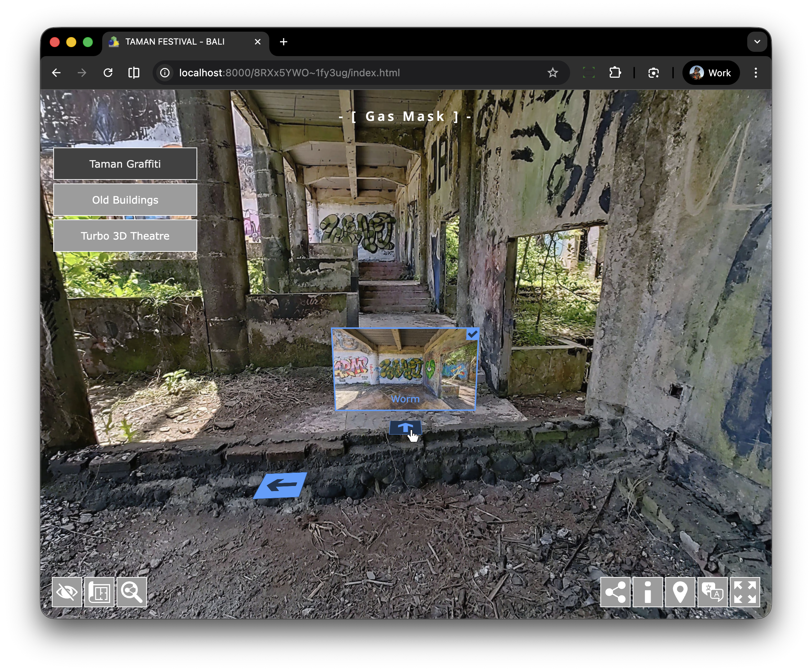Click the blue left arrow hotspot
Screen dimensions: 812x672
click(x=281, y=485)
